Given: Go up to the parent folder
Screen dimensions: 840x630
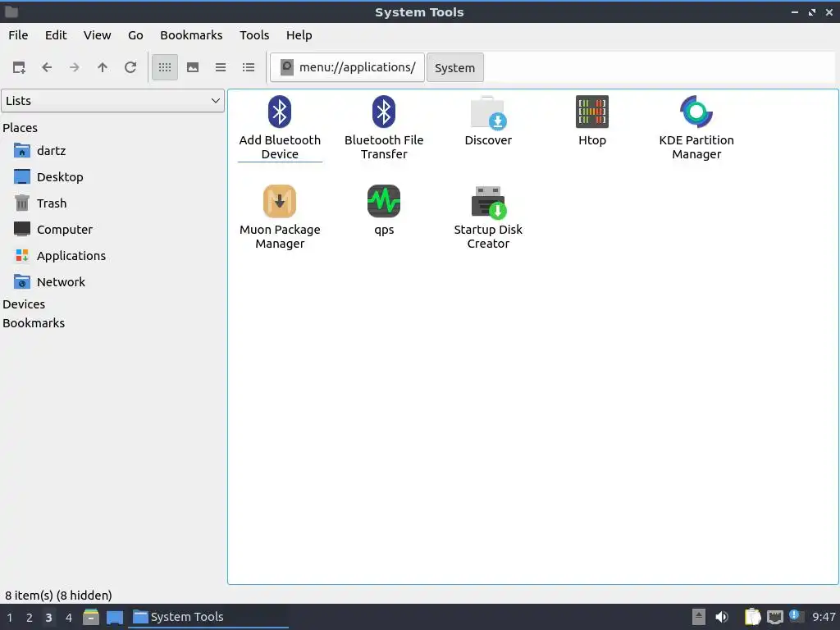Looking at the screenshot, I should [x=103, y=67].
